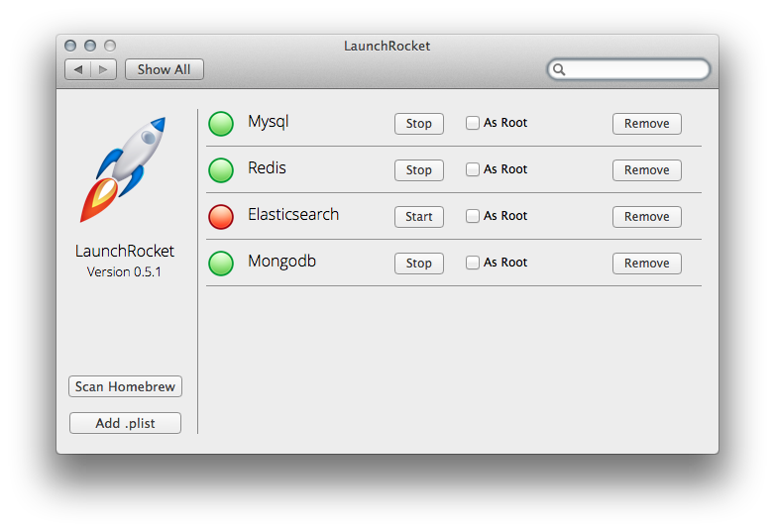Click the green status light for Mysql
The height and width of the screenshot is (532, 775).
(x=221, y=124)
